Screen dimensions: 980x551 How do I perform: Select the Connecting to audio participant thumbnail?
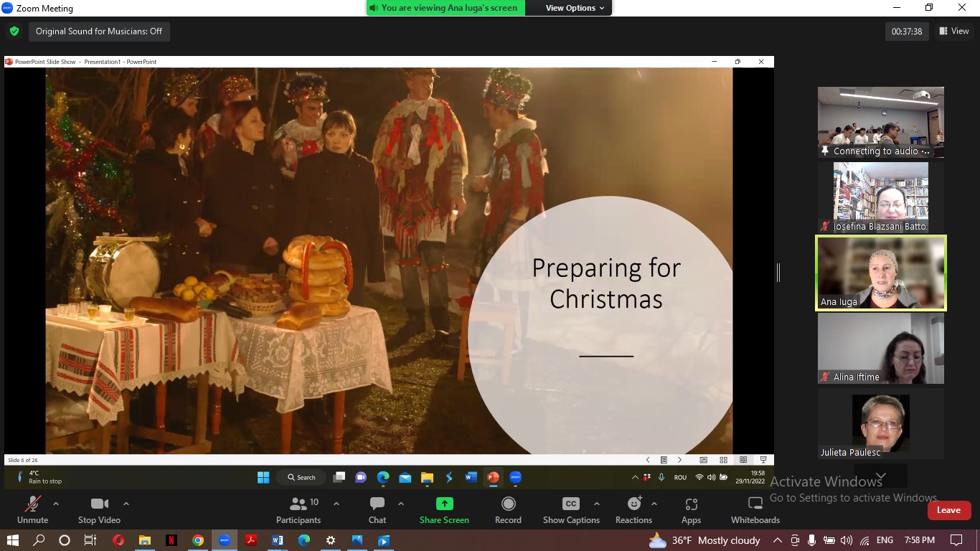coord(881,123)
